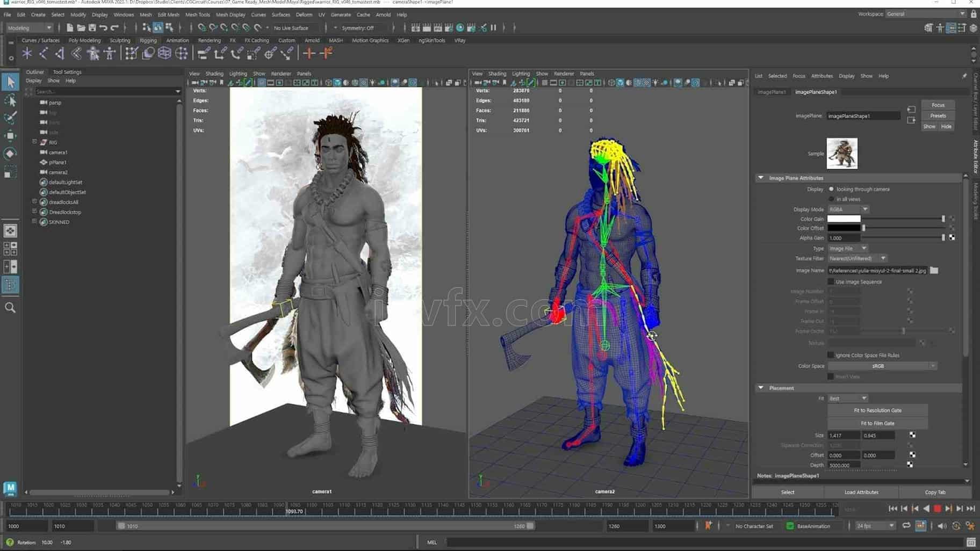Screen dimensions: 980x551
Task: Click the Undo arrow icon
Action: [x=103, y=27]
